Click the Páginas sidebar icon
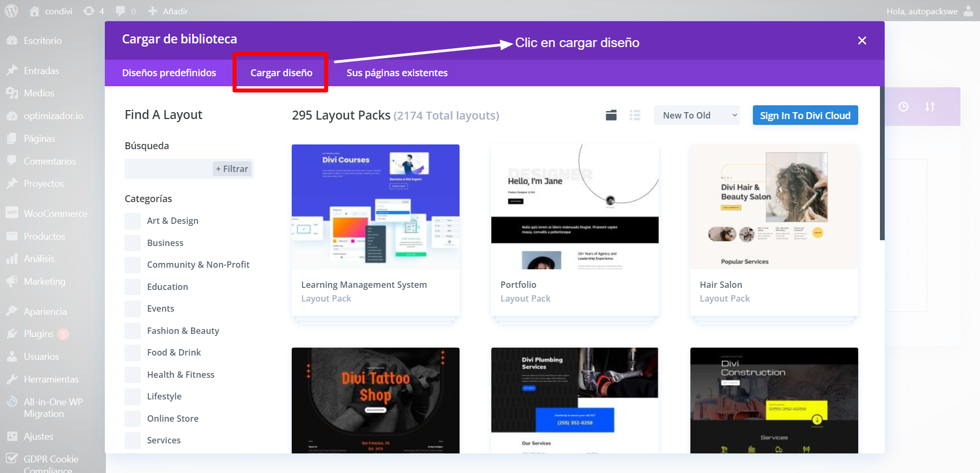 pyautogui.click(x=12, y=139)
